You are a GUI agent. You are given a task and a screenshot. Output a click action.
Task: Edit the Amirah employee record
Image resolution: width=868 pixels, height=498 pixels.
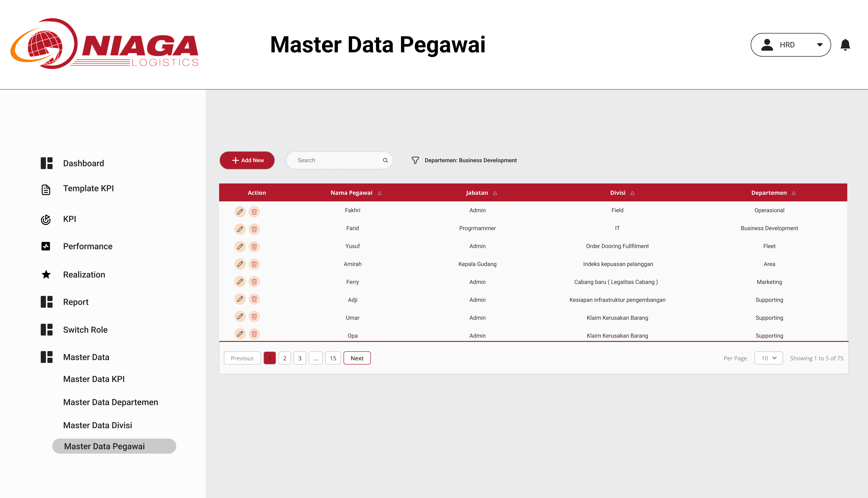[x=240, y=264]
